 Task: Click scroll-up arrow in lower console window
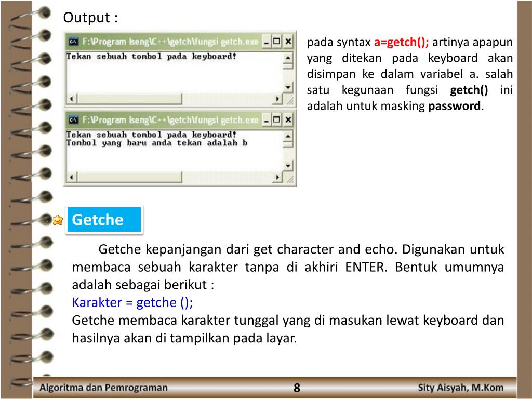pyautogui.click(x=288, y=136)
